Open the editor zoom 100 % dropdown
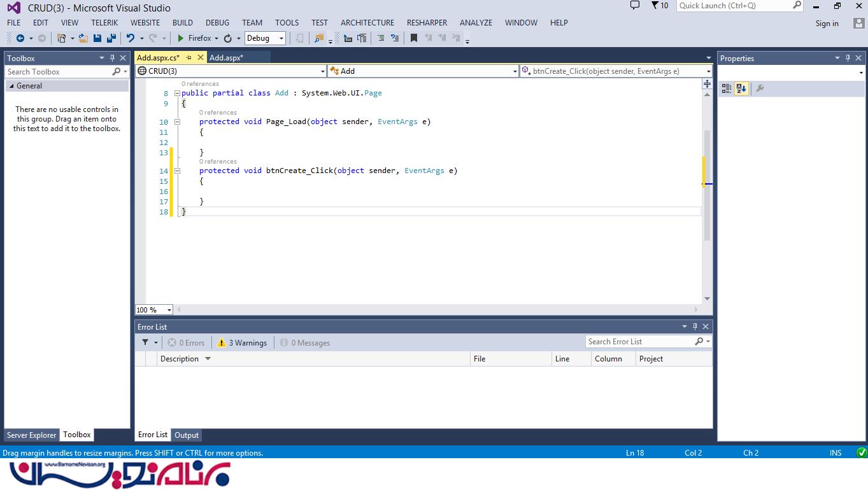This screenshot has height=490, width=868. [154, 310]
